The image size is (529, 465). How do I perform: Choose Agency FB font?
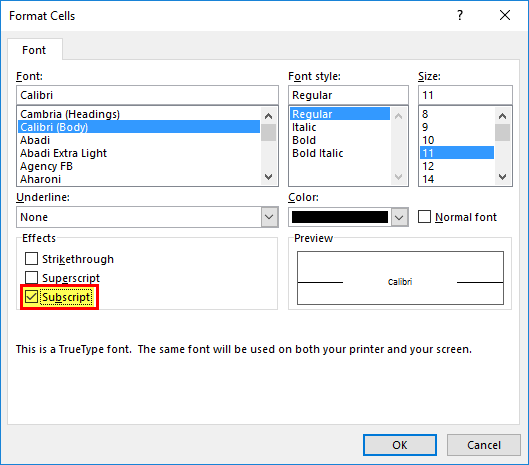[x=139, y=166]
